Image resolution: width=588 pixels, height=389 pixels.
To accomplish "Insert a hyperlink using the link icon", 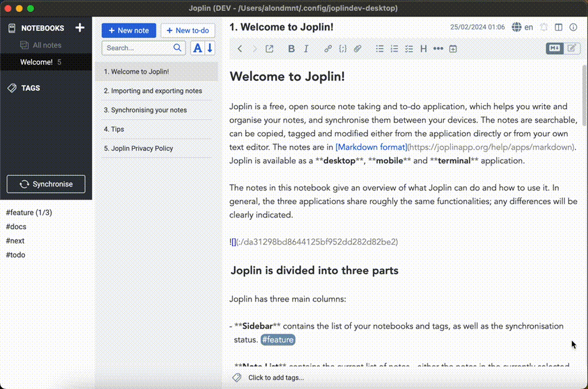I will [328, 49].
